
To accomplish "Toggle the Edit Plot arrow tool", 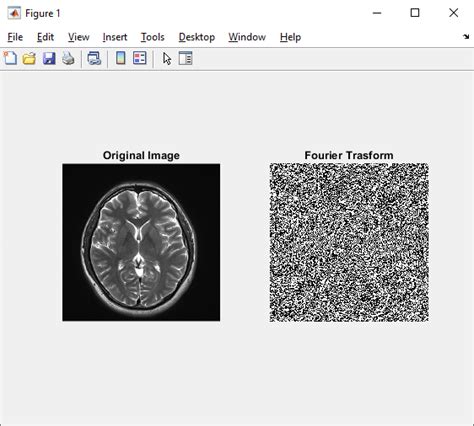I will (x=167, y=59).
